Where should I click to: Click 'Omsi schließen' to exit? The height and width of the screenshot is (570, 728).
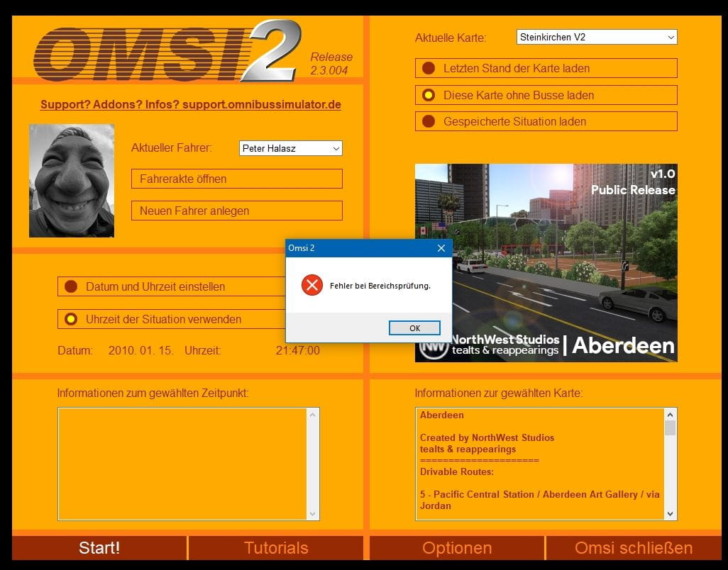pyautogui.click(x=633, y=548)
